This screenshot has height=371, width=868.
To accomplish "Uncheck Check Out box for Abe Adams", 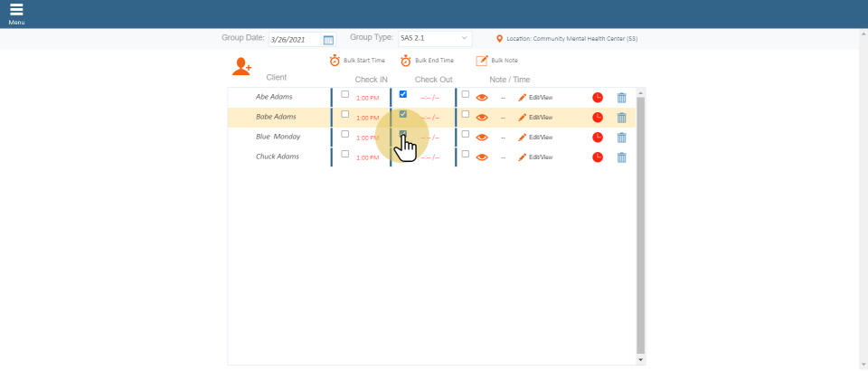I will [x=402, y=94].
